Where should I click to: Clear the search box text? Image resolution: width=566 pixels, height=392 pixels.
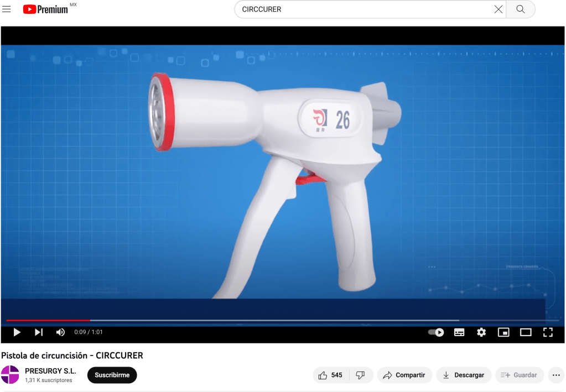tap(498, 9)
